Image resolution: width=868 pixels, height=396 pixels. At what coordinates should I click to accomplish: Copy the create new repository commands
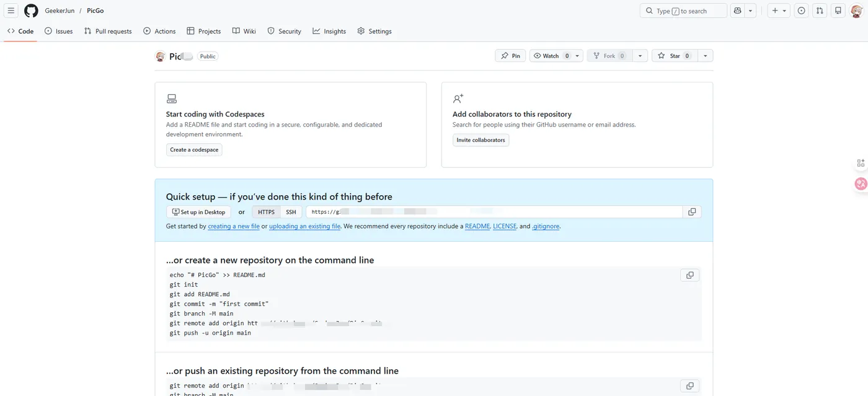coord(689,275)
